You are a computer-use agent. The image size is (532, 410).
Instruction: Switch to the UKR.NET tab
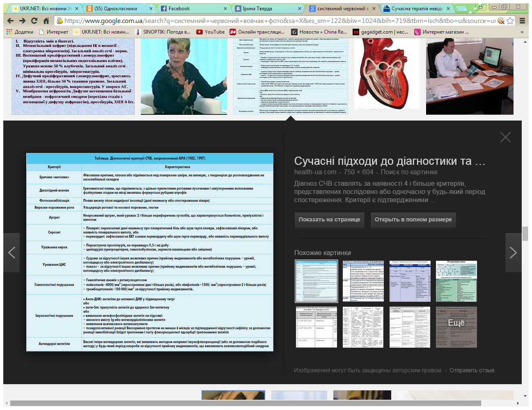click(45, 9)
